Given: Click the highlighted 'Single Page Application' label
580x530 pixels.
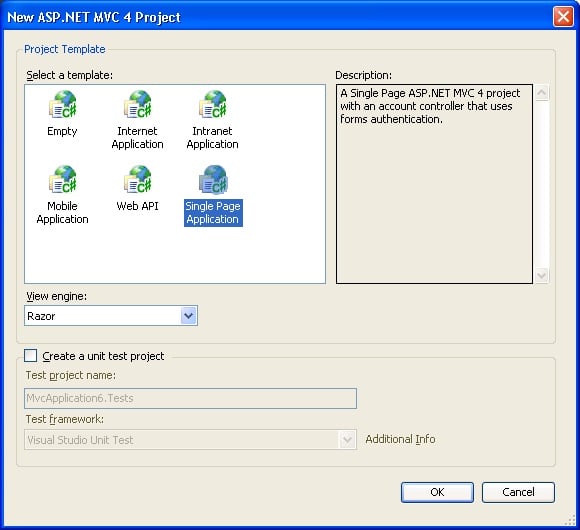Looking at the screenshot, I should [x=213, y=213].
